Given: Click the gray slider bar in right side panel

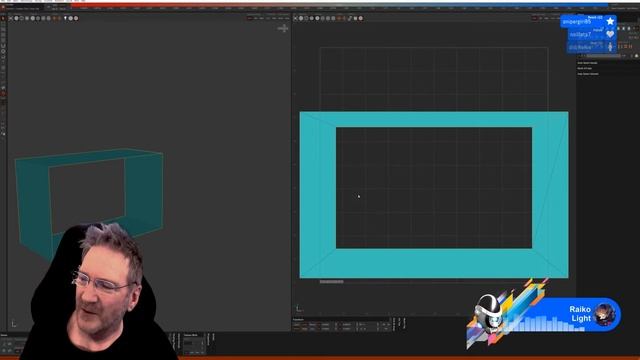Looking at the screenshot, I should click(604, 56).
